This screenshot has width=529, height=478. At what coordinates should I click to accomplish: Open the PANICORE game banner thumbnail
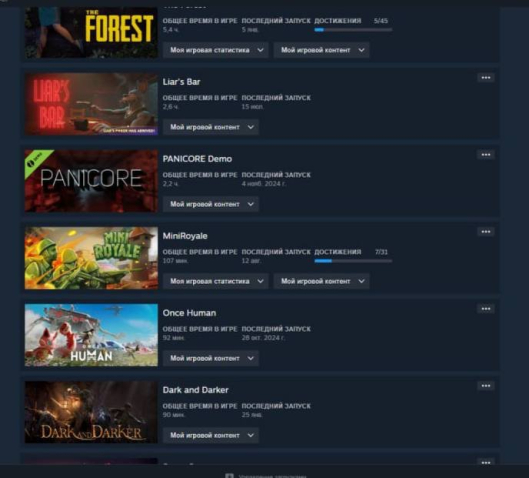[x=91, y=181]
